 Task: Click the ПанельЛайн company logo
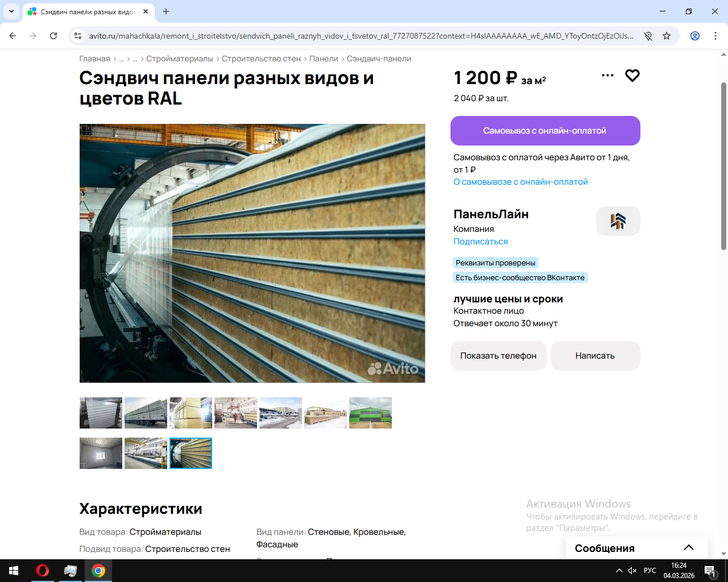(x=618, y=221)
